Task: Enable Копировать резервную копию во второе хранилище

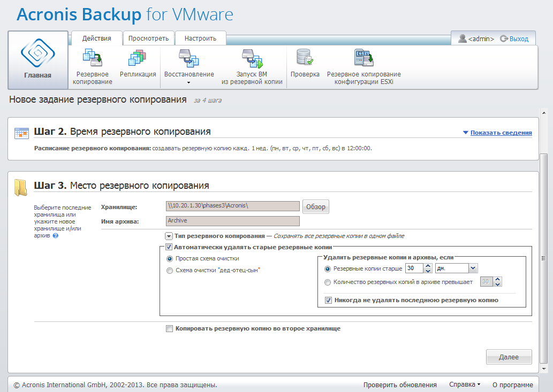Action: click(169, 328)
